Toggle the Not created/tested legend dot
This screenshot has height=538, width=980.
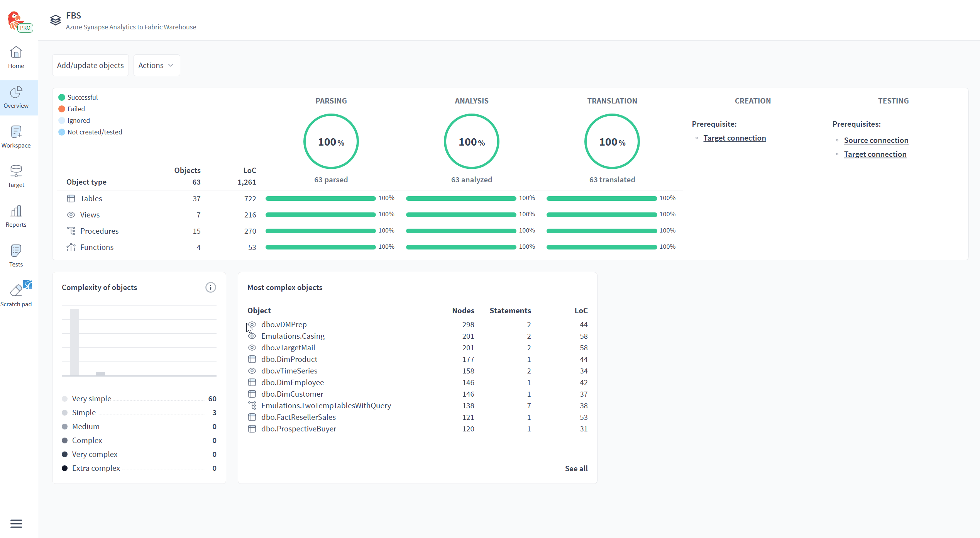(62, 132)
